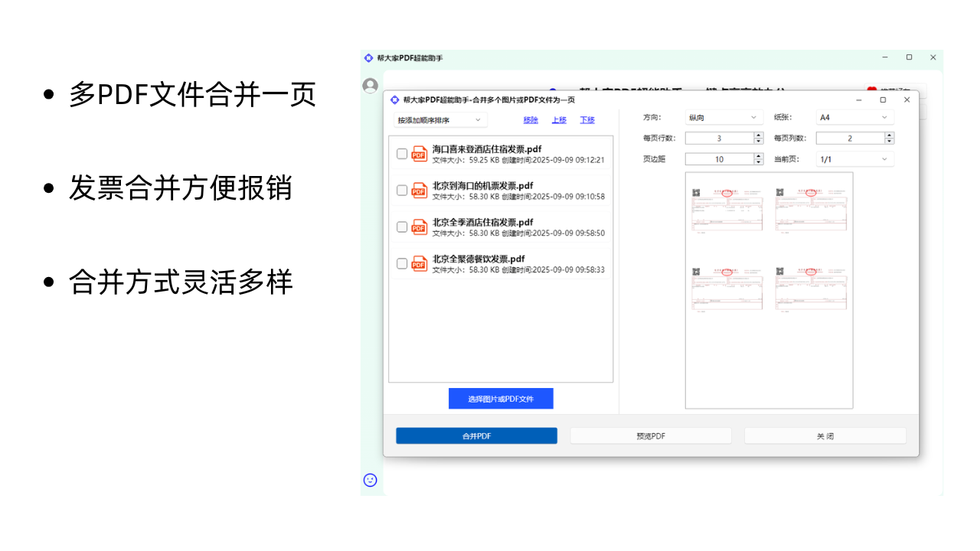The image size is (980, 551).
Task: Click the PDF icon beside 北京到海口的机票发票.pdf
Action: [x=418, y=190]
